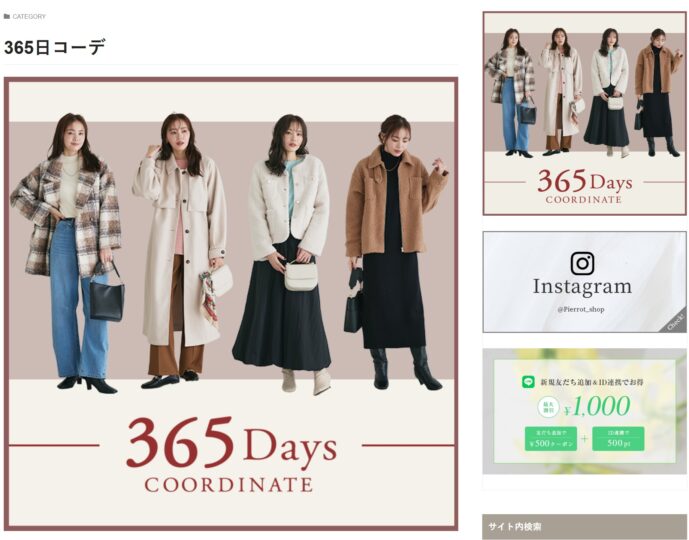Click the folder icon beside CATEGORY
Screen dimensions: 689x540
(x=7, y=16)
